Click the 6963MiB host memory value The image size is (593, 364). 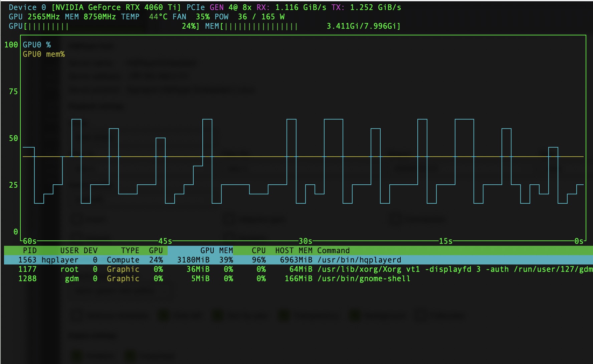pyautogui.click(x=296, y=260)
